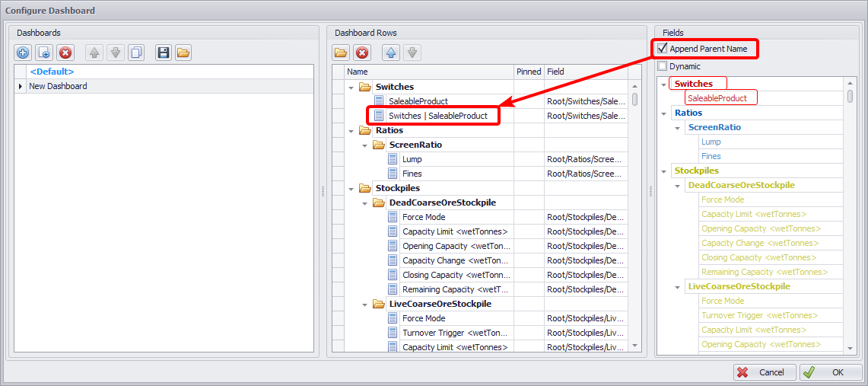Click the add dashboard copy page-plus icon

pos(44,53)
